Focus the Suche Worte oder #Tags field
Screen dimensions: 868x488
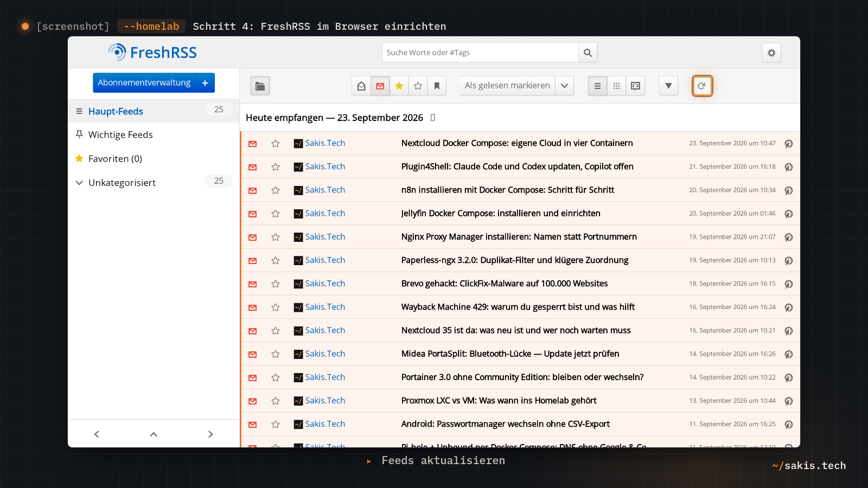[481, 53]
